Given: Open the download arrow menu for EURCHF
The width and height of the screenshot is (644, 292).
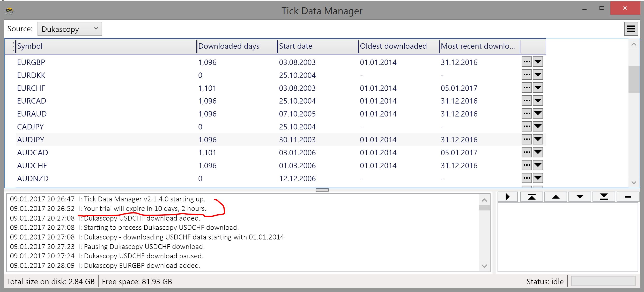Looking at the screenshot, I should coord(538,88).
